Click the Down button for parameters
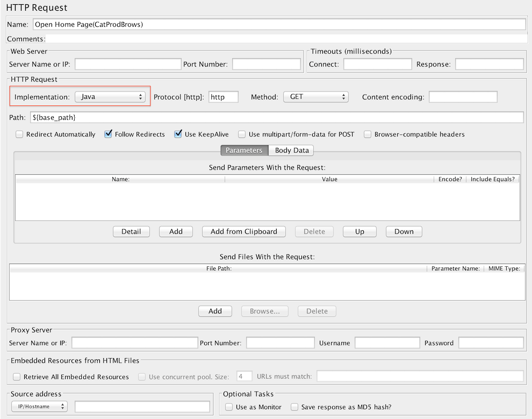This screenshot has width=532, height=419. 404,231
